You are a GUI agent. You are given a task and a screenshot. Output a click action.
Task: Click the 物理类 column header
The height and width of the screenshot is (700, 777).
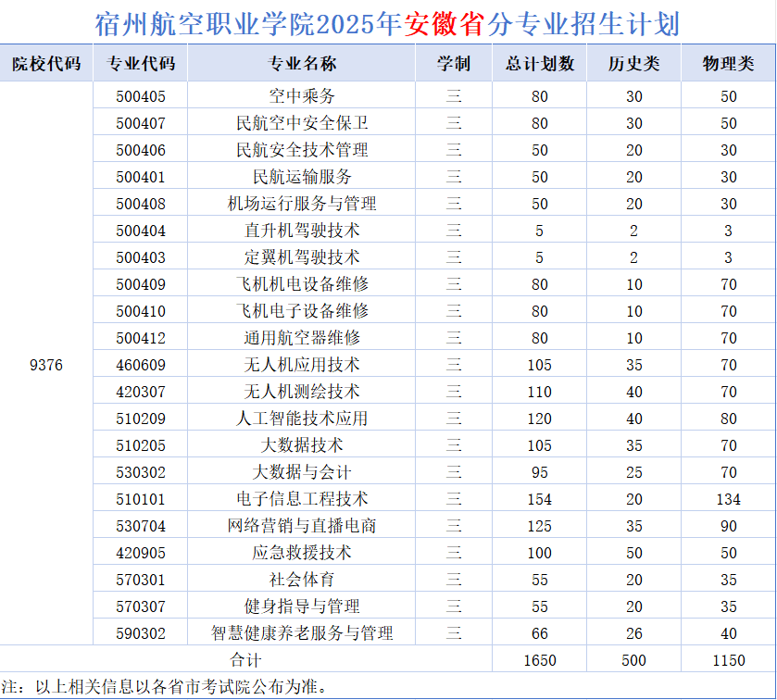coord(729,64)
